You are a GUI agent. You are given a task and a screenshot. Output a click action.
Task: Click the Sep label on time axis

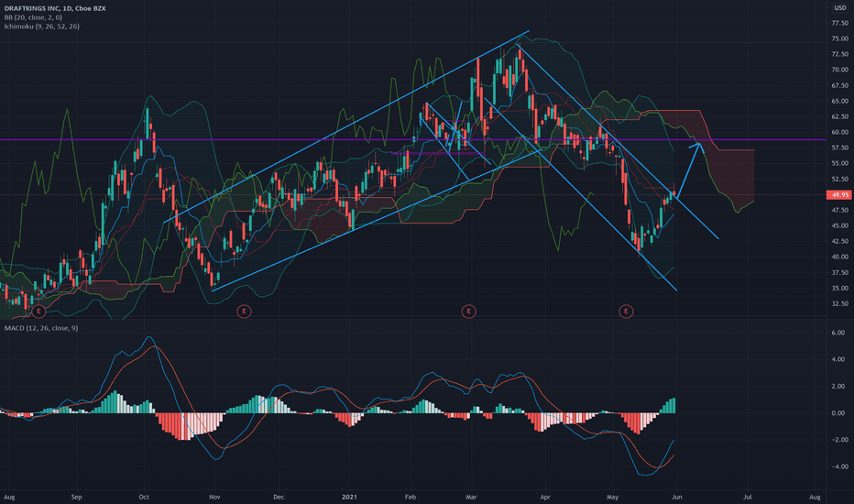[x=76, y=497]
